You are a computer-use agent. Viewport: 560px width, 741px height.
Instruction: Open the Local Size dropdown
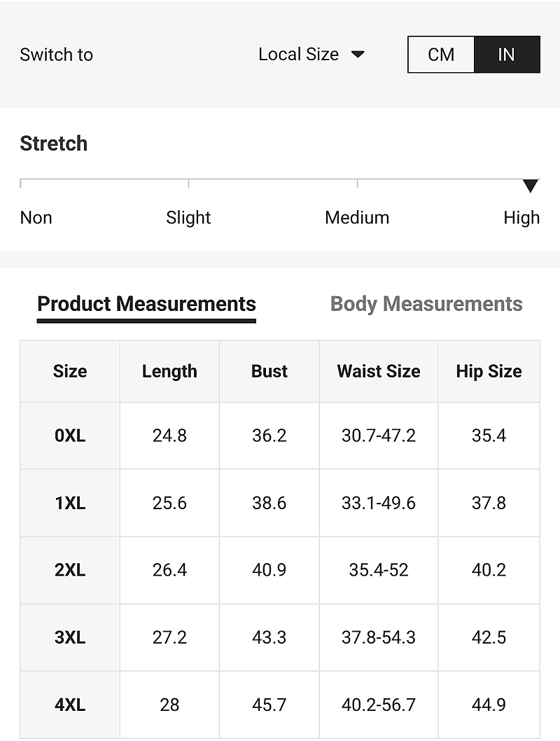(x=311, y=55)
